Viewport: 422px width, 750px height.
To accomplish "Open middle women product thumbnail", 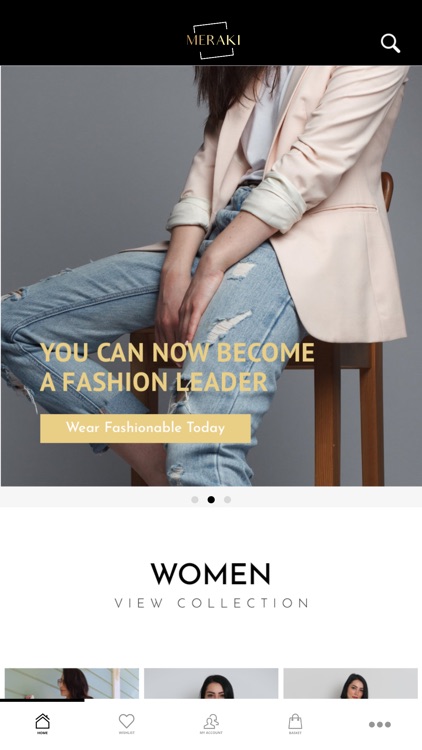I will point(211,683).
